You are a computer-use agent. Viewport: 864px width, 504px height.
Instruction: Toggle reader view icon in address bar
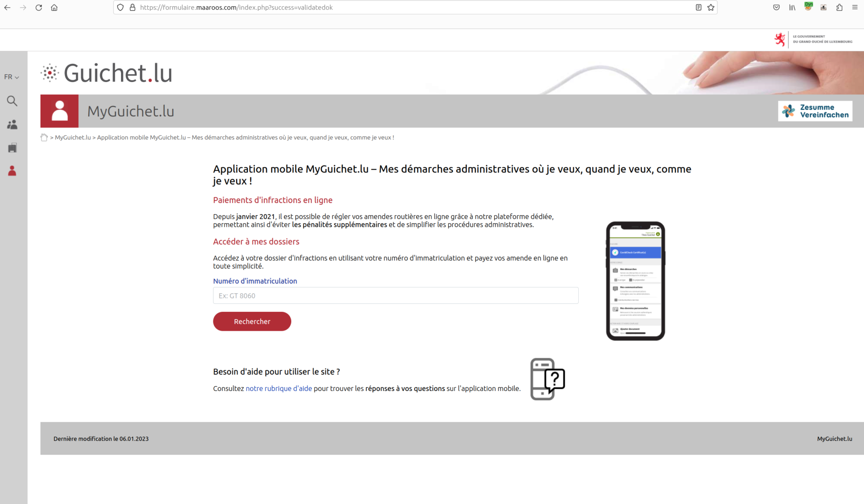698,8
